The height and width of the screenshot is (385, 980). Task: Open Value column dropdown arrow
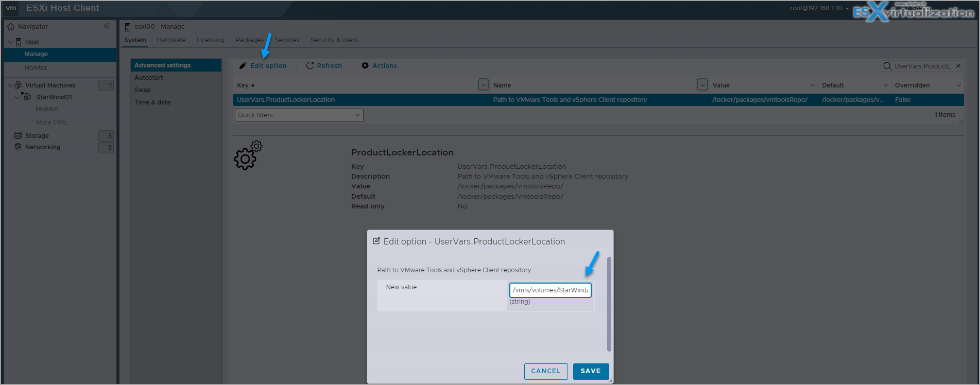tap(813, 85)
